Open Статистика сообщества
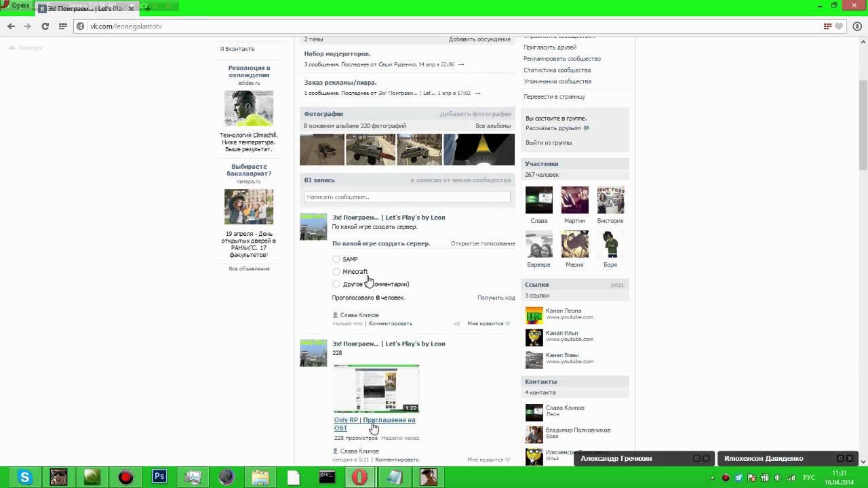The height and width of the screenshot is (488, 868). point(557,70)
